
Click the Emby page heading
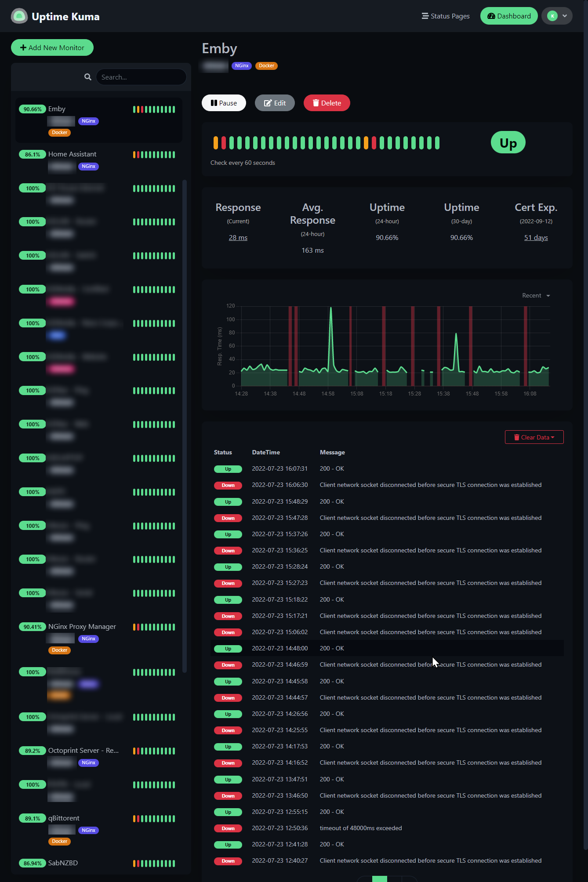pos(219,48)
